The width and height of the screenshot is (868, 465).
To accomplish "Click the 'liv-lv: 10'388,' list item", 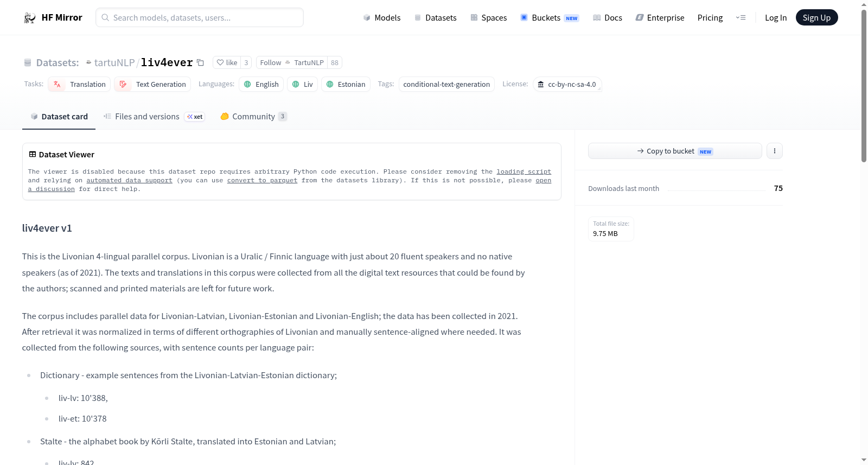I will pyautogui.click(x=83, y=398).
